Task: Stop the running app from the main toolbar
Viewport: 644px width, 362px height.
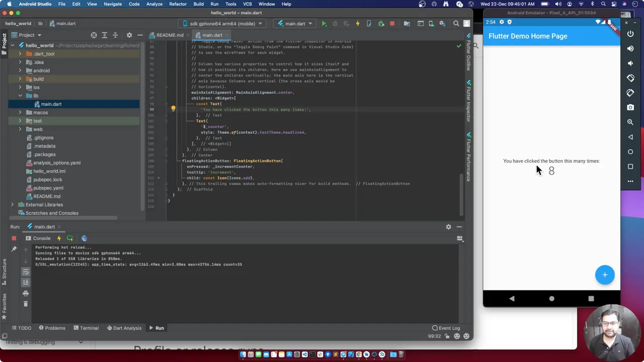Action: pyautogui.click(x=392, y=24)
